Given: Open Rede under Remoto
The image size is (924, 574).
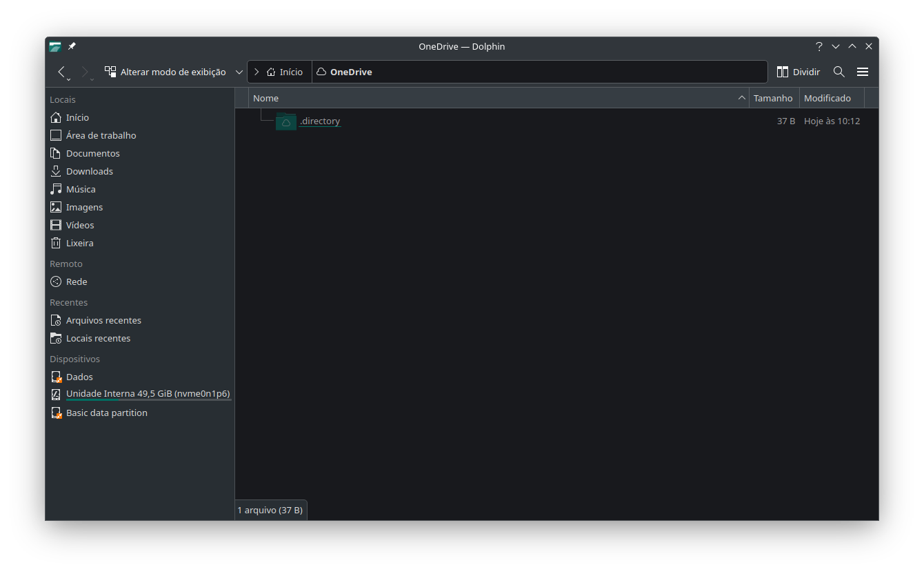Looking at the screenshot, I should point(140,281).
